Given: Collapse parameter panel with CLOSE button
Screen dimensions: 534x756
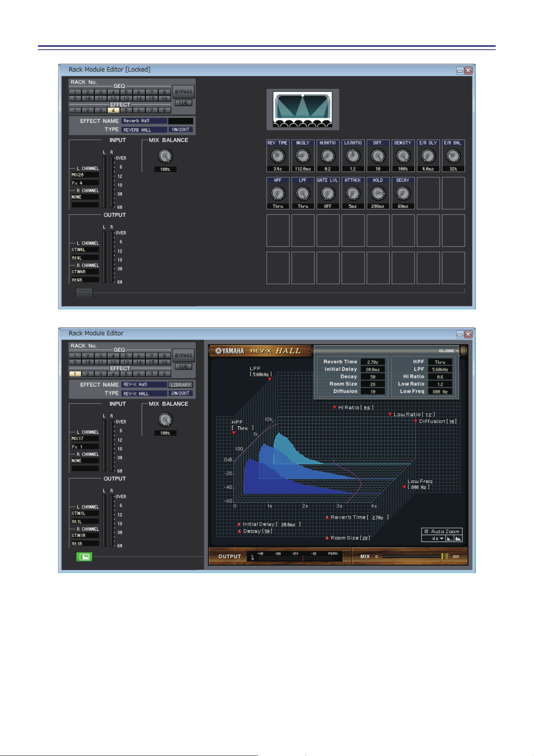Looking at the screenshot, I should (x=448, y=351).
